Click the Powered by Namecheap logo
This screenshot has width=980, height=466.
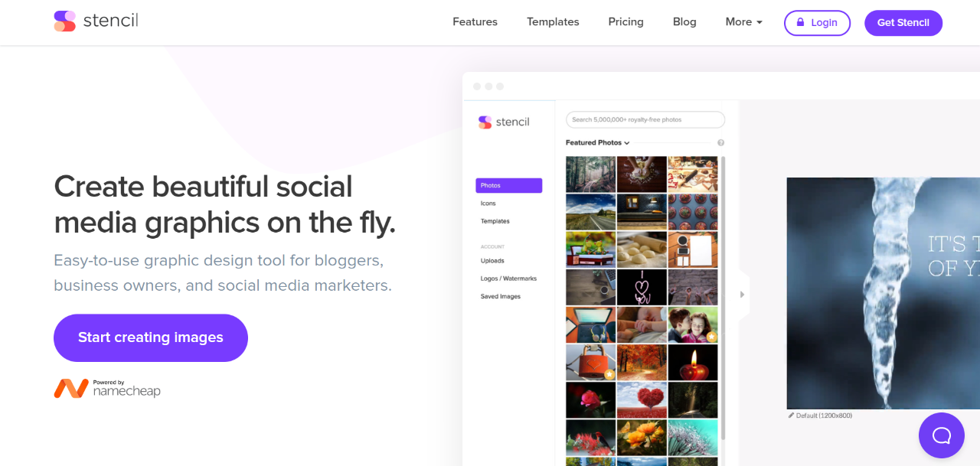coord(107,389)
